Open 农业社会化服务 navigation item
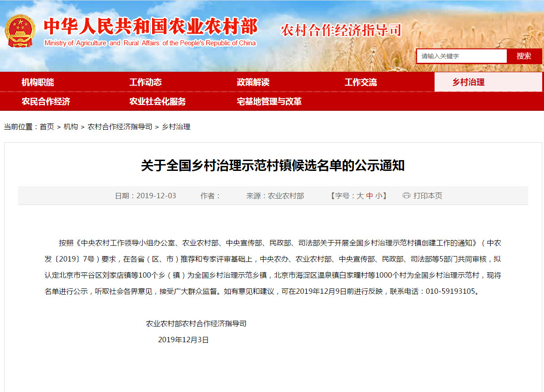 [157, 101]
